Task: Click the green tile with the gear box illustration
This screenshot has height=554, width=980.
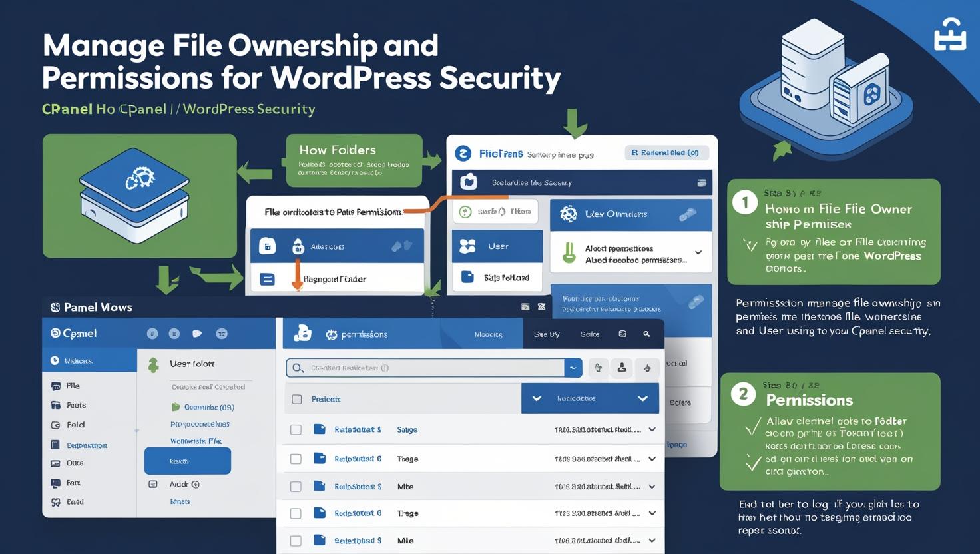Action: pyautogui.click(x=140, y=196)
